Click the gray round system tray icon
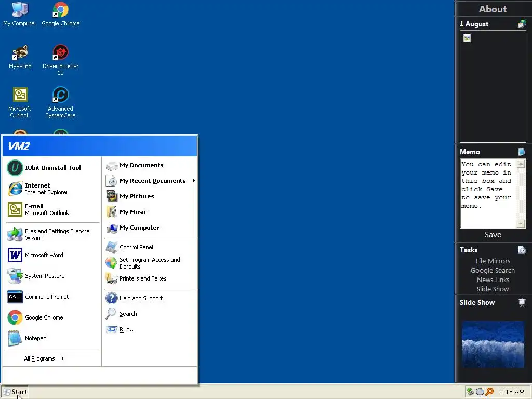Image resolution: width=532 pixels, height=399 pixels. [x=480, y=392]
